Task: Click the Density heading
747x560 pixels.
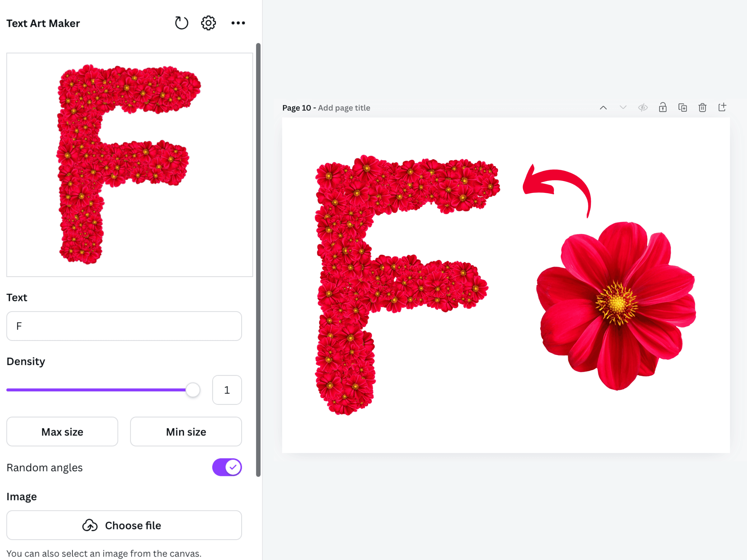Action: [x=26, y=361]
